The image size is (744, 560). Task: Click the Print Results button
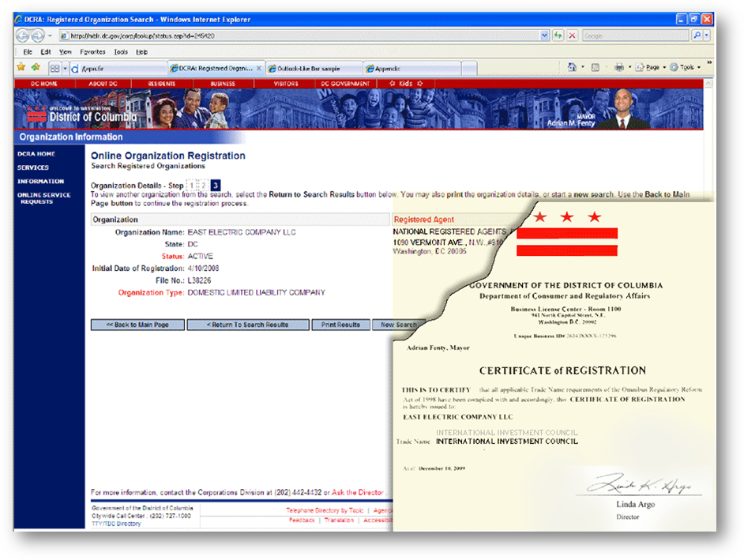pos(340,325)
